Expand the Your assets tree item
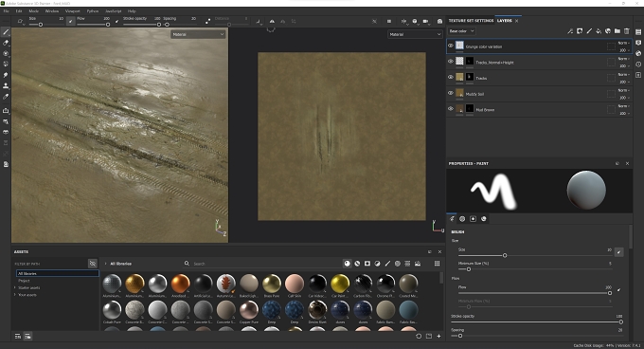Image resolution: width=644 pixels, height=349 pixels. point(15,295)
